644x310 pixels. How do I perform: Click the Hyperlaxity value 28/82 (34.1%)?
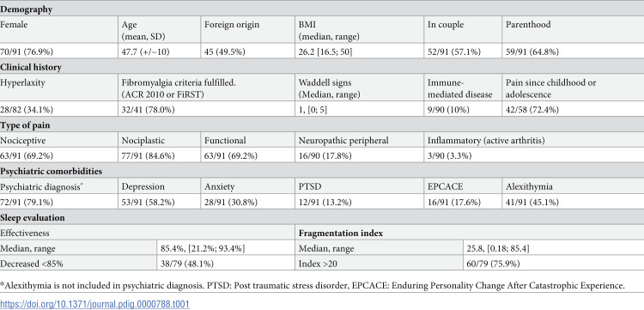[27, 110]
